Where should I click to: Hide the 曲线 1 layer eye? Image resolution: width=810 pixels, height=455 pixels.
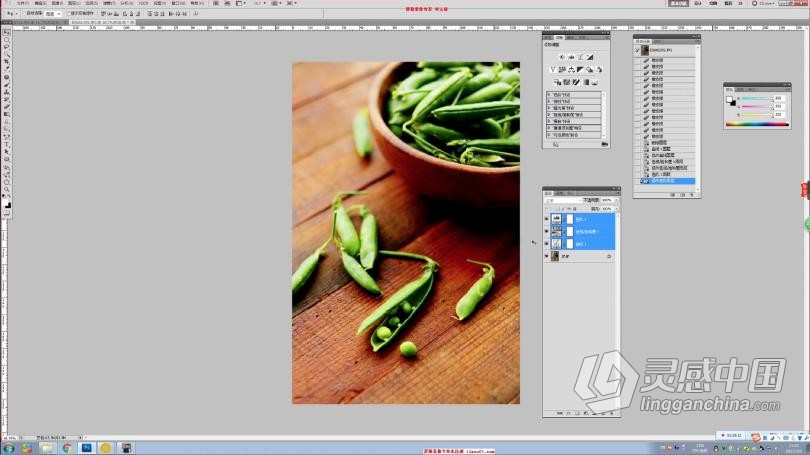(547, 244)
